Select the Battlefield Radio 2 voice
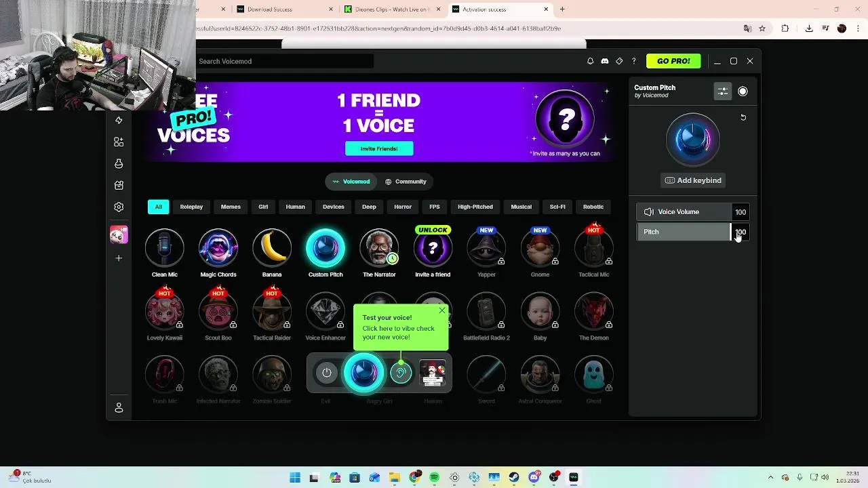The image size is (868, 488). 486,311
